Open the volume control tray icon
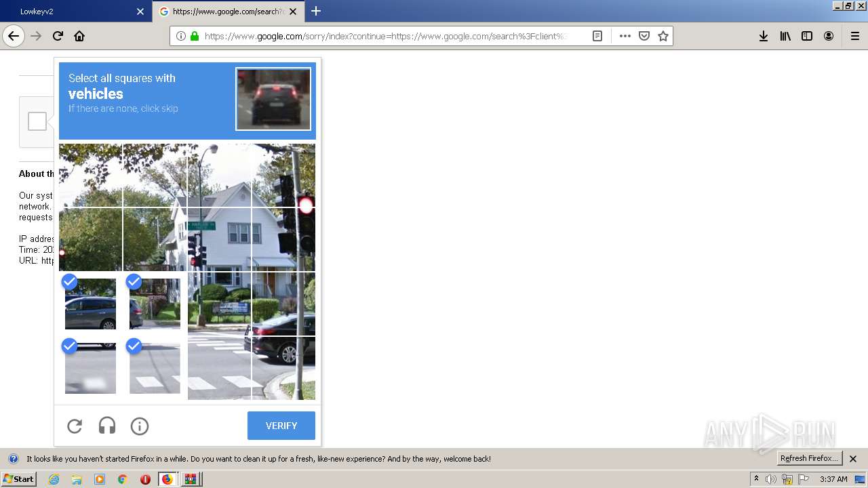This screenshot has width=868, height=488. tap(771, 479)
